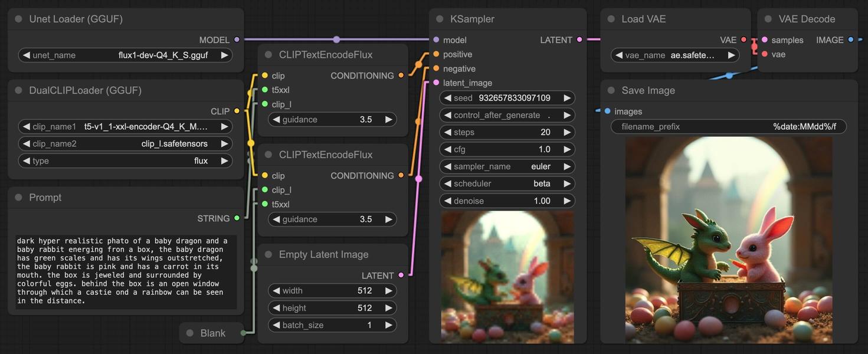Screen dimensions: 868x354
Task: Open the clip_name2 clip_l.safetensors selector
Action: [x=125, y=143]
